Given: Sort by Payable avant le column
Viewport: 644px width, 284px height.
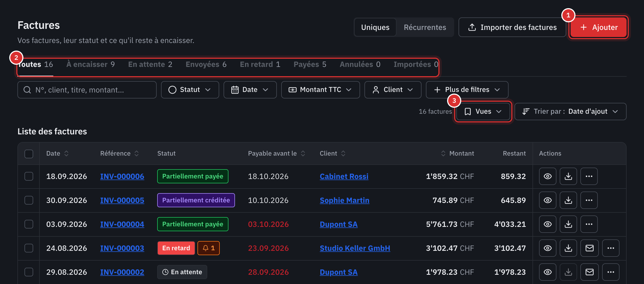Looking at the screenshot, I should tap(276, 153).
